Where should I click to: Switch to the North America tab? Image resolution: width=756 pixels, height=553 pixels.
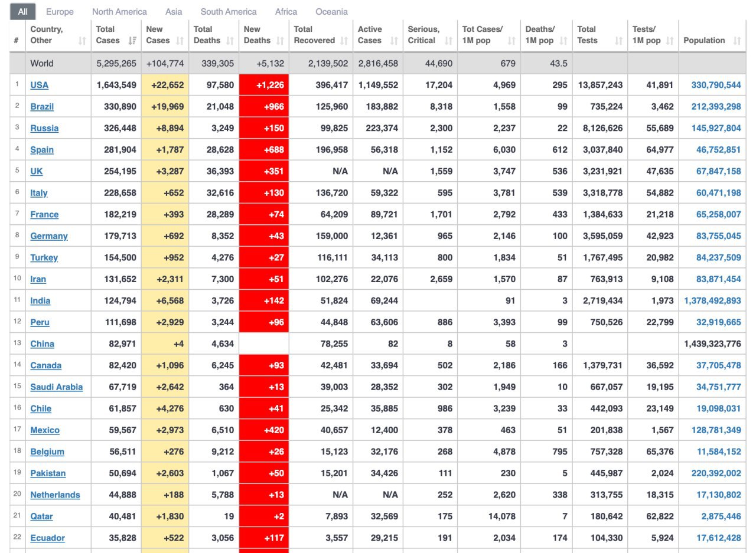point(119,12)
